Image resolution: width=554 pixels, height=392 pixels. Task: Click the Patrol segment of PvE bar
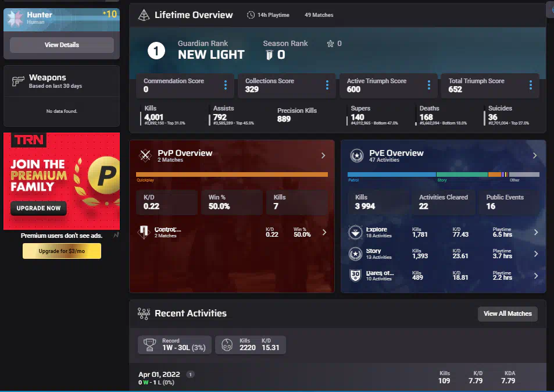391,174
